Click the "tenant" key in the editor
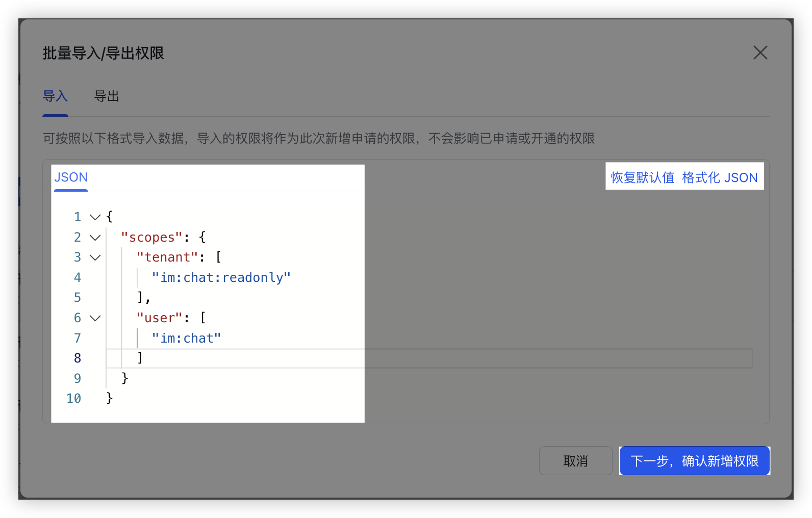This screenshot has width=812, height=518. click(167, 257)
